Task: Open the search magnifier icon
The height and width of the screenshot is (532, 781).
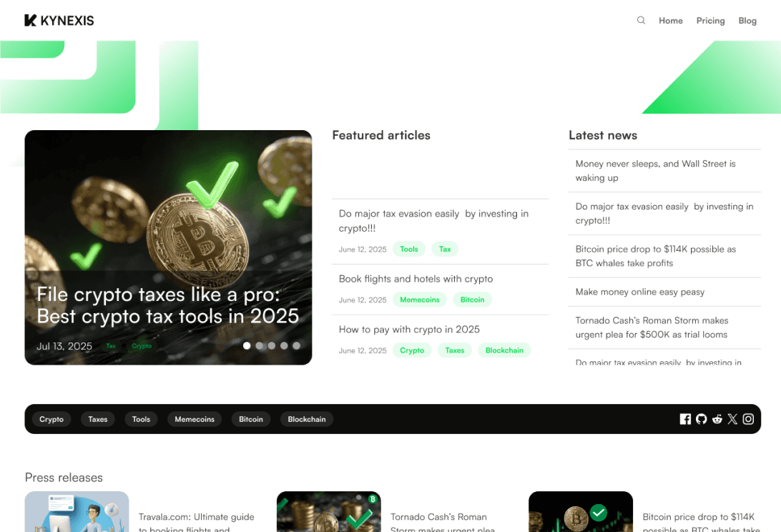Action: [641, 21]
